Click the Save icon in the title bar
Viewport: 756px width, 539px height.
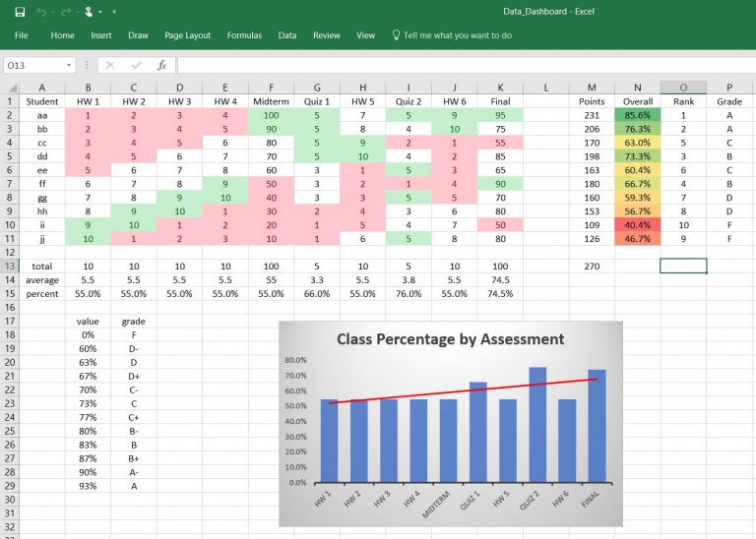(20, 12)
